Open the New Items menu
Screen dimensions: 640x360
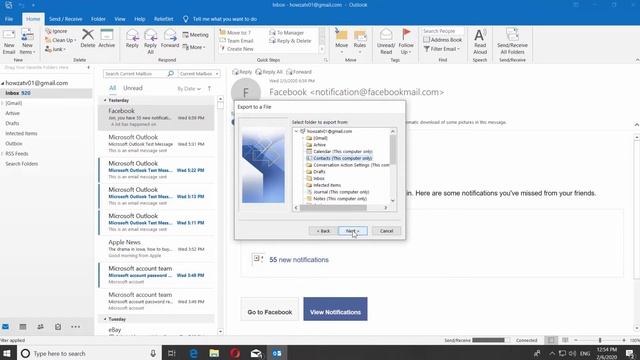pyautogui.click(x=27, y=41)
